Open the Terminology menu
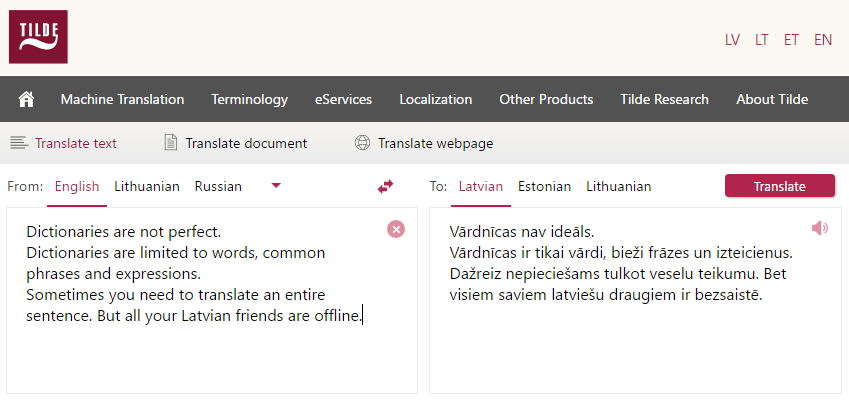The height and width of the screenshot is (401, 849). 250,100
